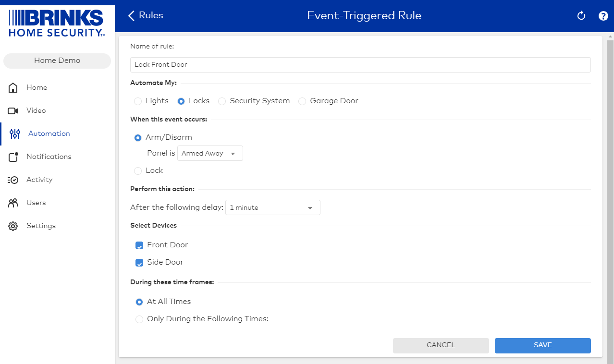Click the Name of rule text field

360,65
